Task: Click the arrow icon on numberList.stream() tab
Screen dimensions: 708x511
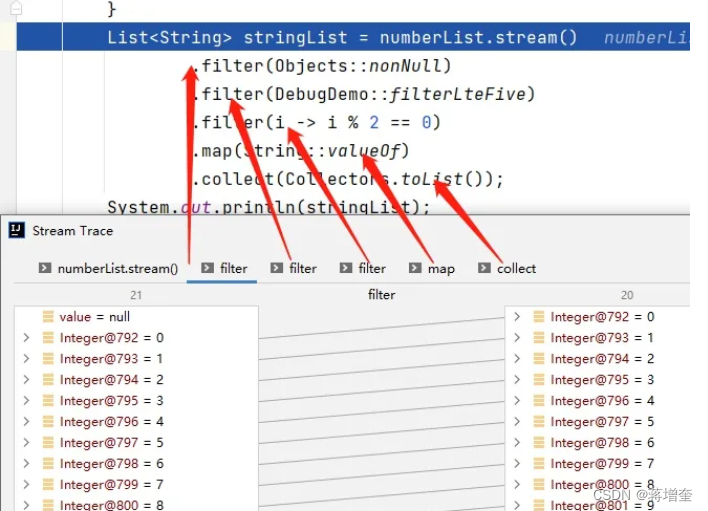Action: [45, 268]
